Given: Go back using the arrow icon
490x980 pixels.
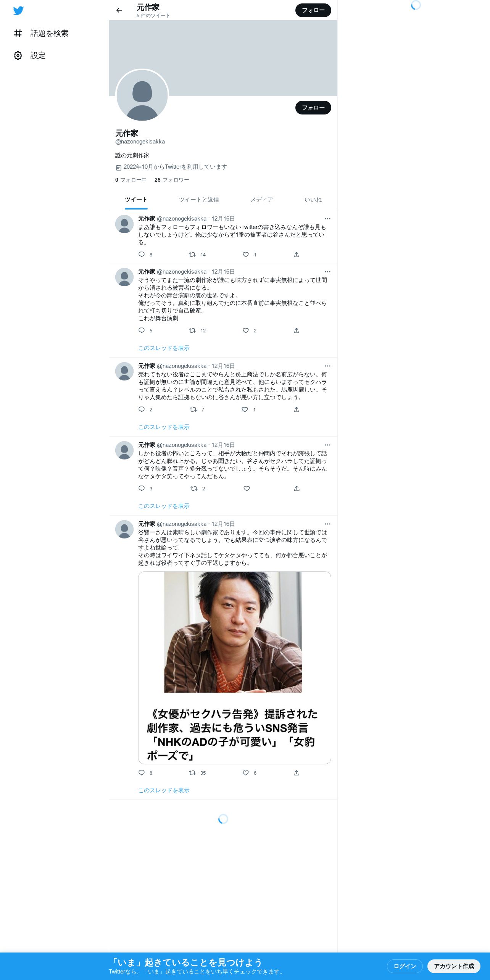Looking at the screenshot, I should tap(119, 10).
